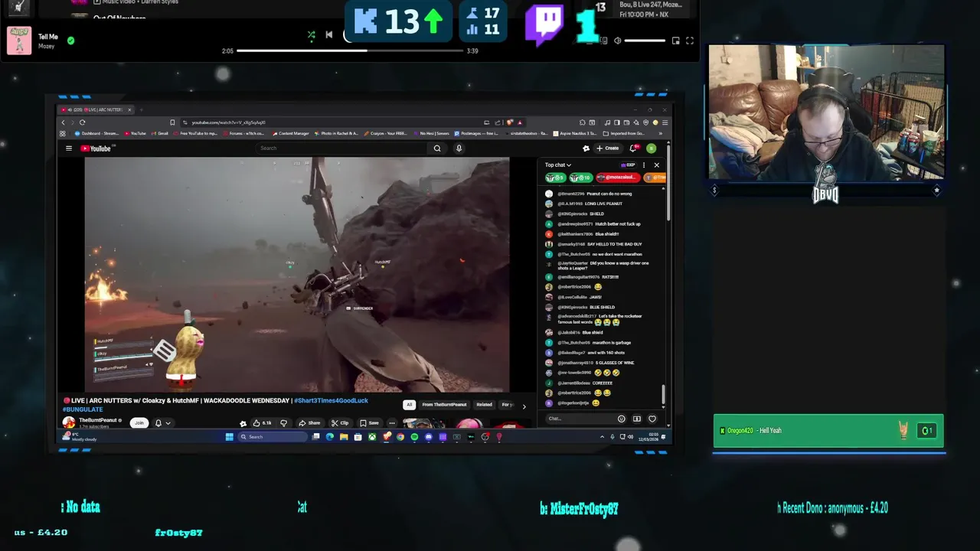Viewport: 980px width, 551px height.
Task: Enter fullscreen in the music player
Action: [690, 41]
